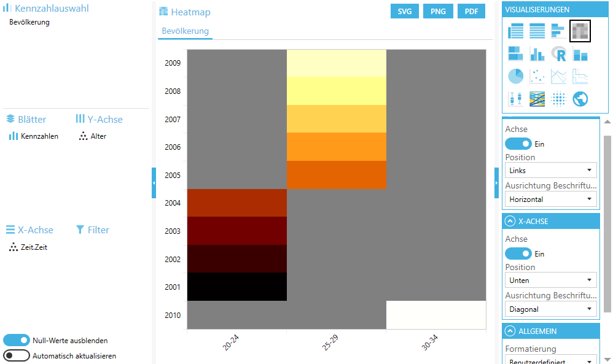Collapse the X-ACHSE section
This screenshot has width=613, height=364.
coord(510,221)
